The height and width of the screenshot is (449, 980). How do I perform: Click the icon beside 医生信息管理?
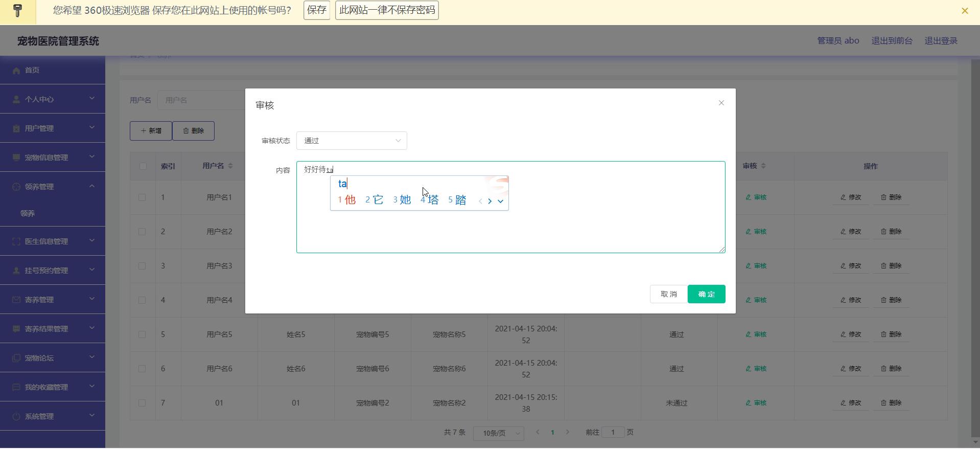tap(16, 241)
